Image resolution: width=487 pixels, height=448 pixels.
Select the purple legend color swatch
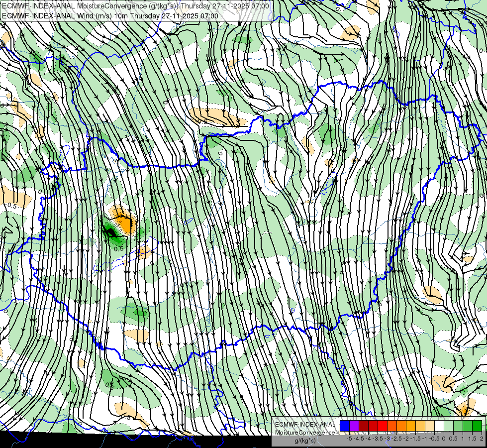click(x=354, y=426)
